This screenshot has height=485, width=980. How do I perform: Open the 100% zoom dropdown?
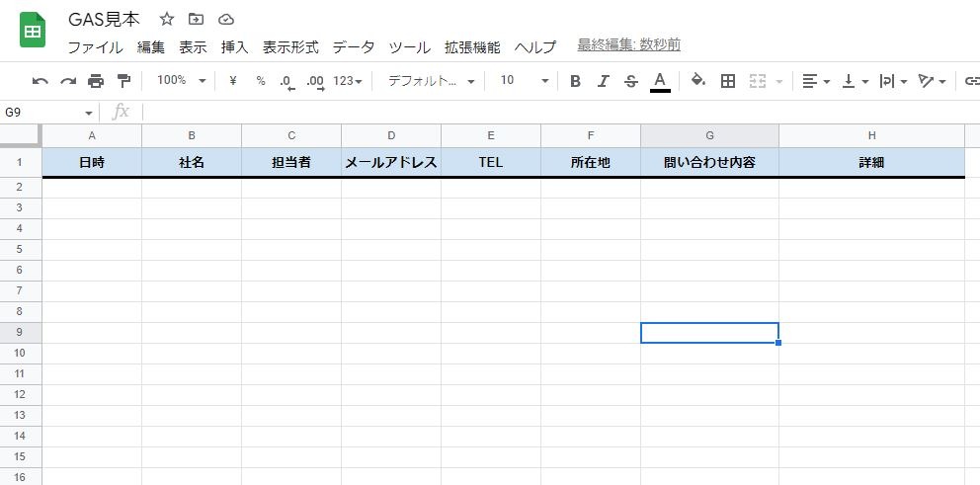tap(181, 81)
